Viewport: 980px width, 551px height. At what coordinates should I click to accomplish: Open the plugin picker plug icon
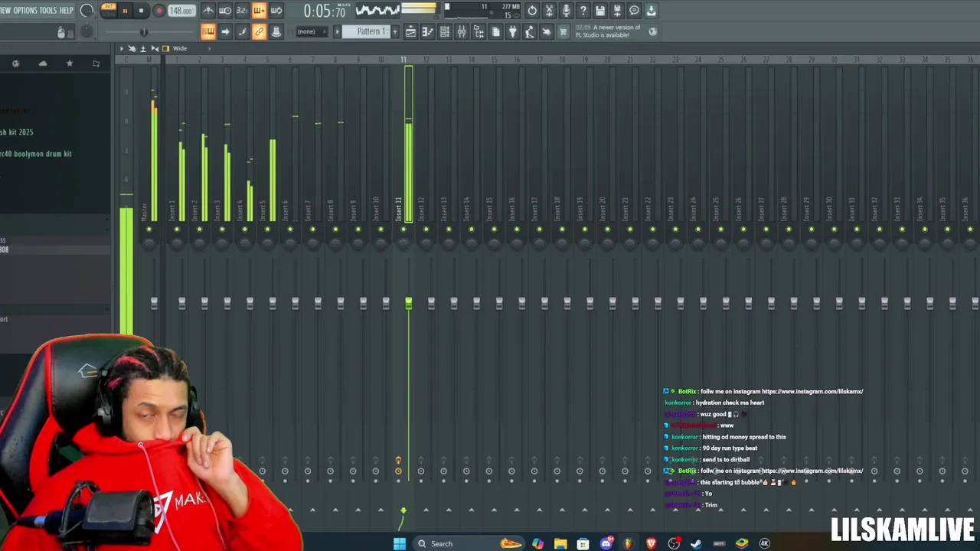coord(512,31)
